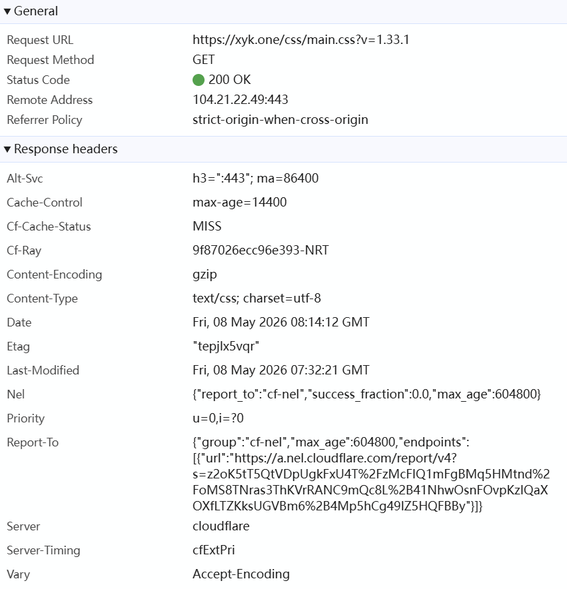
Task: Click the Cf-Cache-Status MISS value
Action: pos(207,226)
